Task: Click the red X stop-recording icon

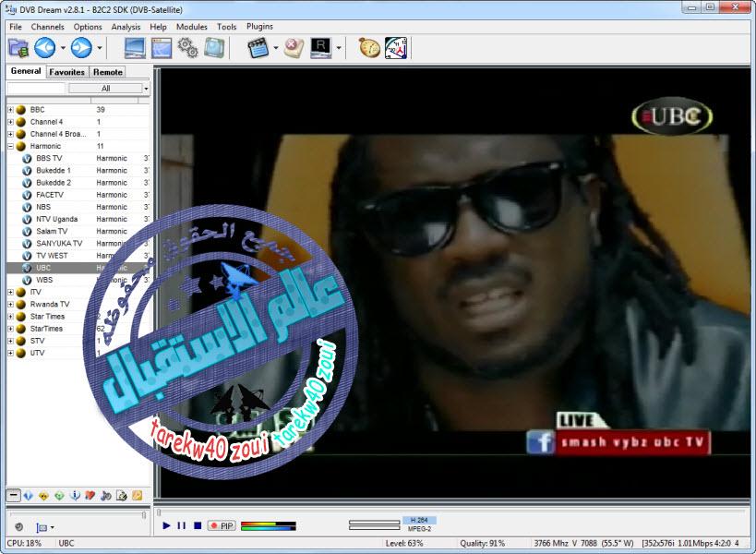Action: click(x=294, y=48)
